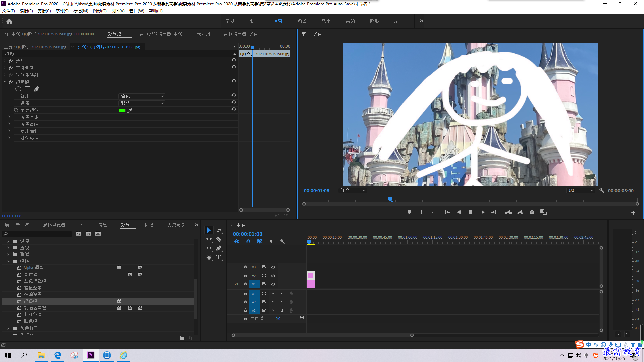
Task: Click the 主声道 volume value 0.0
Action: point(278,319)
